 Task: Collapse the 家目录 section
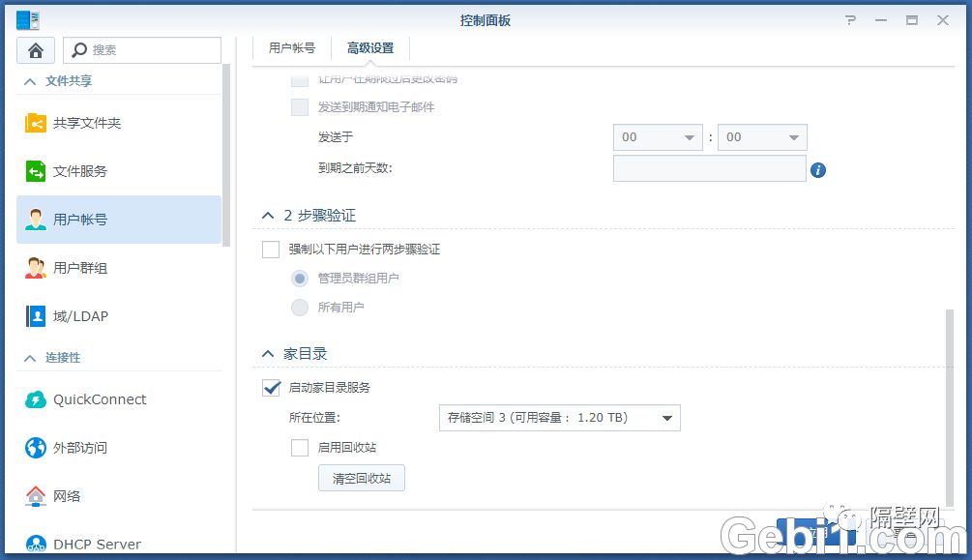[x=268, y=354]
